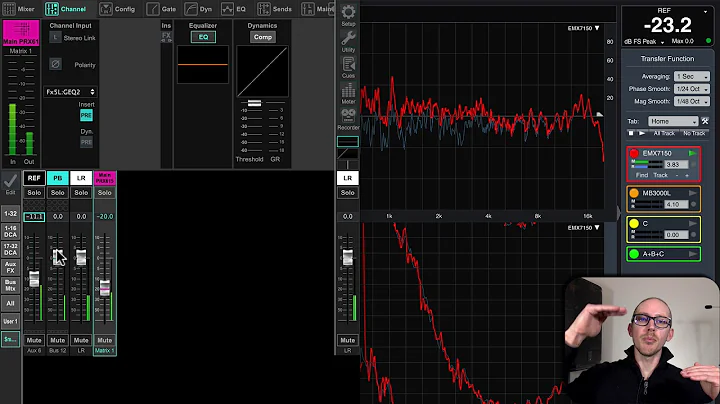Click the MB3000L gray play arrow
This screenshot has width=720, height=404.
pyautogui.click(x=692, y=193)
